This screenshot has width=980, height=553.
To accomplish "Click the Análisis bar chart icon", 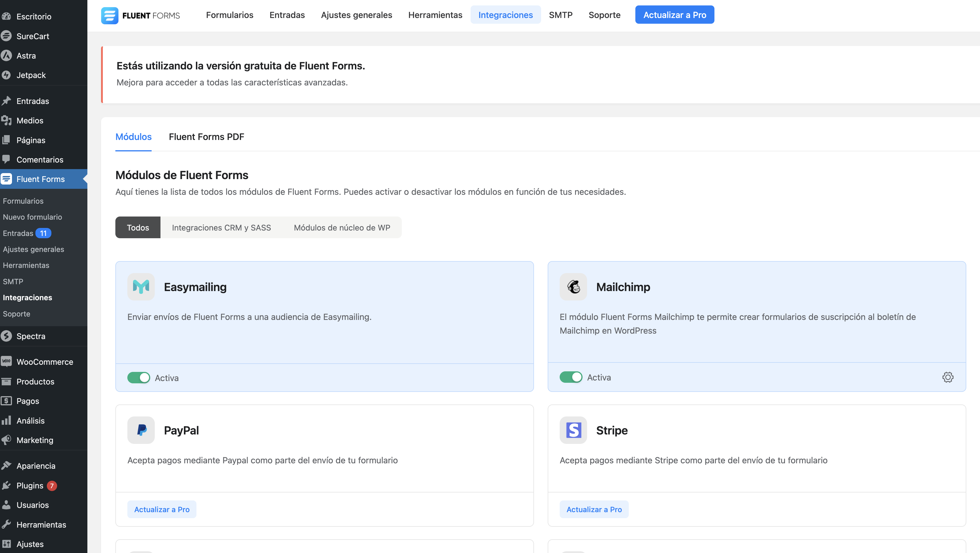I will click(6, 420).
